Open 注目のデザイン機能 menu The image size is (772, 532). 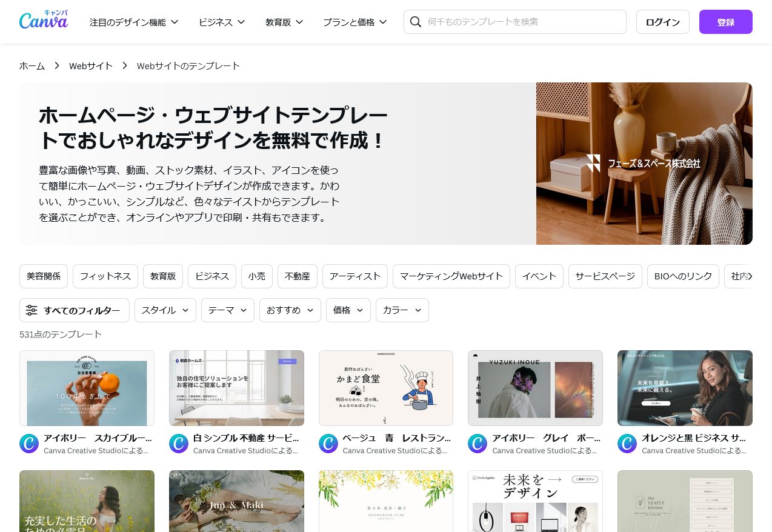tap(134, 22)
